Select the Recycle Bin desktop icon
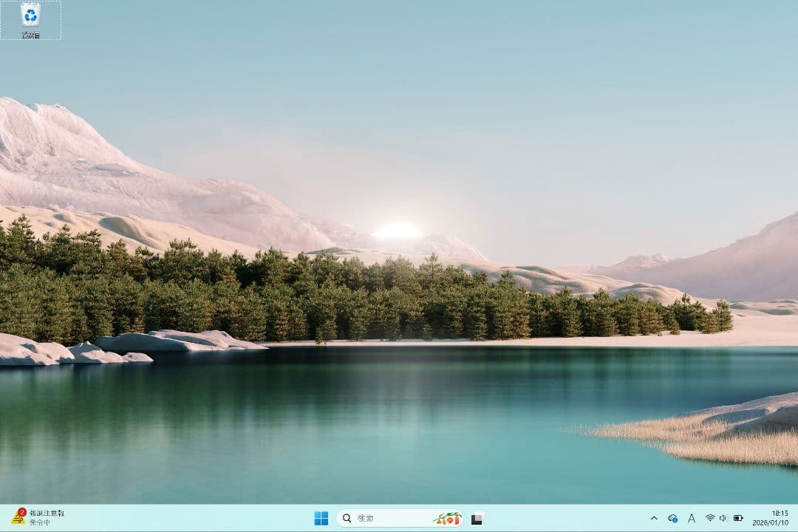This screenshot has width=798, height=532. (30, 14)
